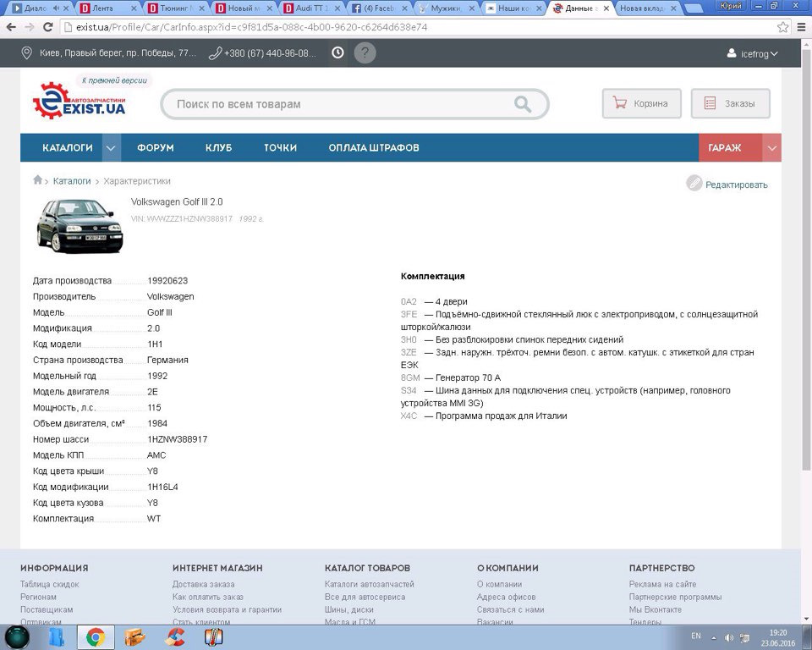The image size is (812, 650).
Task: Expand the icefrog account dropdown
Action: [774, 53]
